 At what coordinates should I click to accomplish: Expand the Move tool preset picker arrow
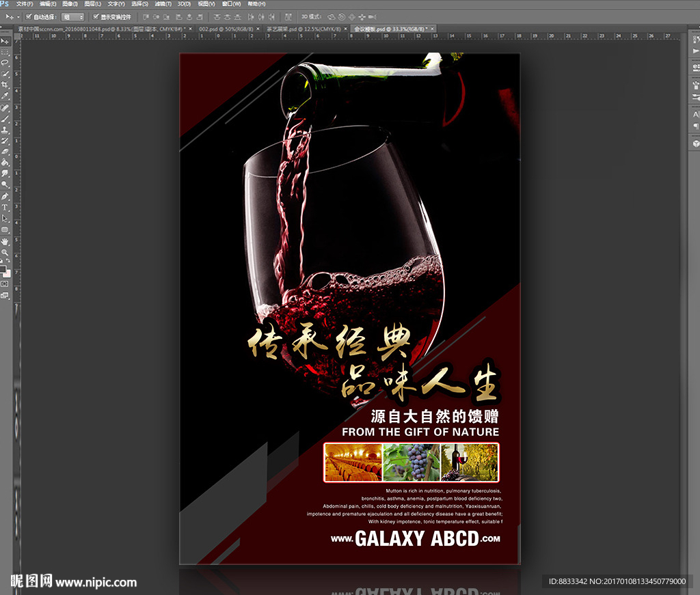point(19,16)
